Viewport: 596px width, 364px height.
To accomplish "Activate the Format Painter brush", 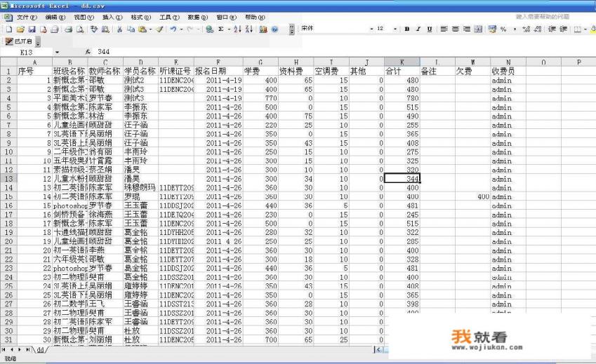I will click(x=159, y=29).
